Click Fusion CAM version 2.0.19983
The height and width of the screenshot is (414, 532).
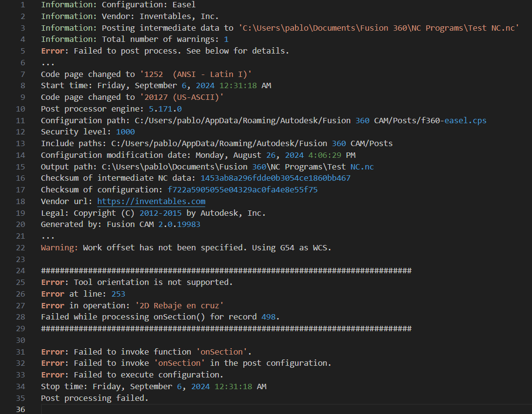(179, 224)
